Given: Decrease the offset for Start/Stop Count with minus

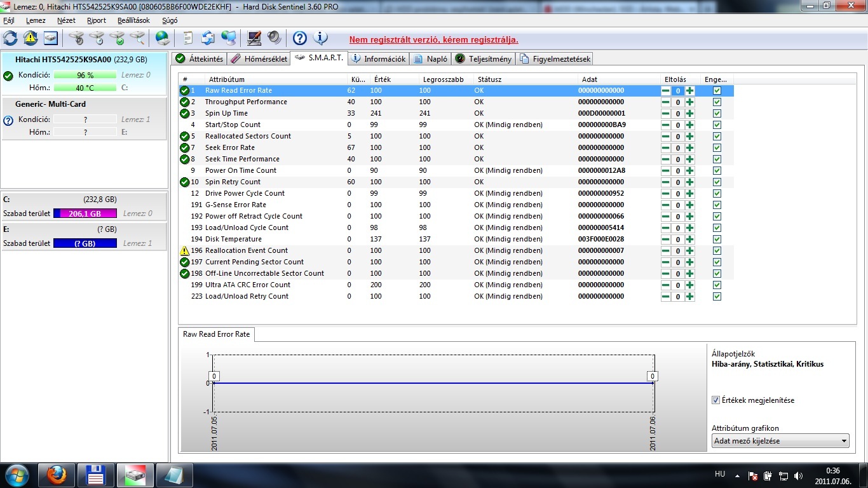Looking at the screenshot, I should 665,125.
